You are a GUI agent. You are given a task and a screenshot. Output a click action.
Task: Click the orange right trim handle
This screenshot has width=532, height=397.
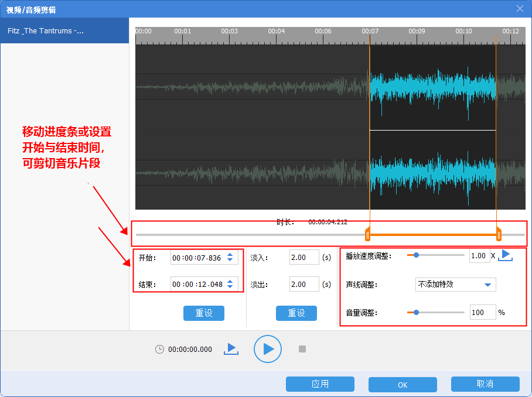499,235
